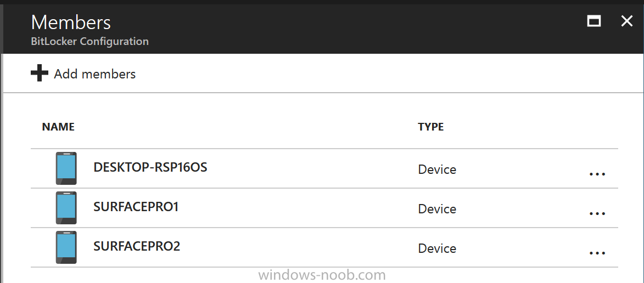Click the Device type for DESKTOP-RSP16OS

[x=437, y=169]
